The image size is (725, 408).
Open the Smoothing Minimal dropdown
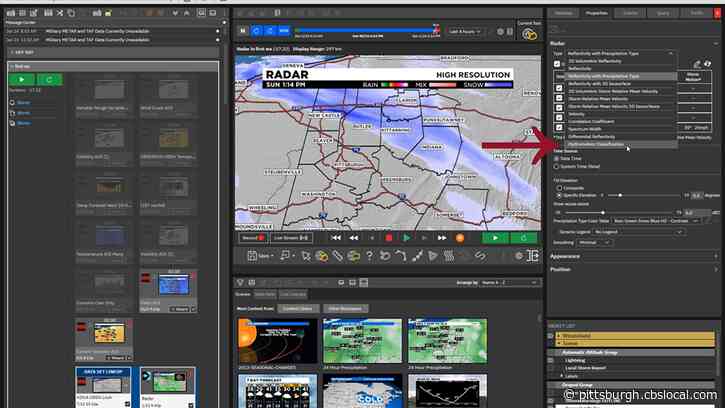[x=595, y=242]
